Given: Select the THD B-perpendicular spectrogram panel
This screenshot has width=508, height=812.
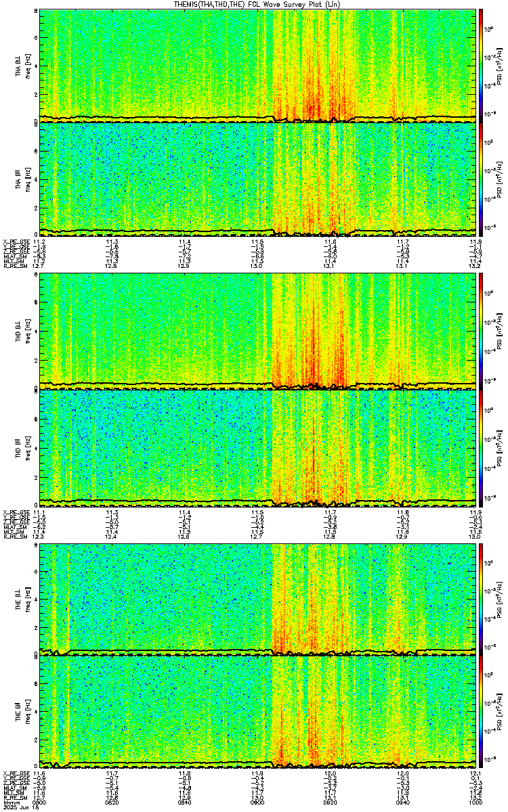Looking at the screenshot, I should point(257,332).
